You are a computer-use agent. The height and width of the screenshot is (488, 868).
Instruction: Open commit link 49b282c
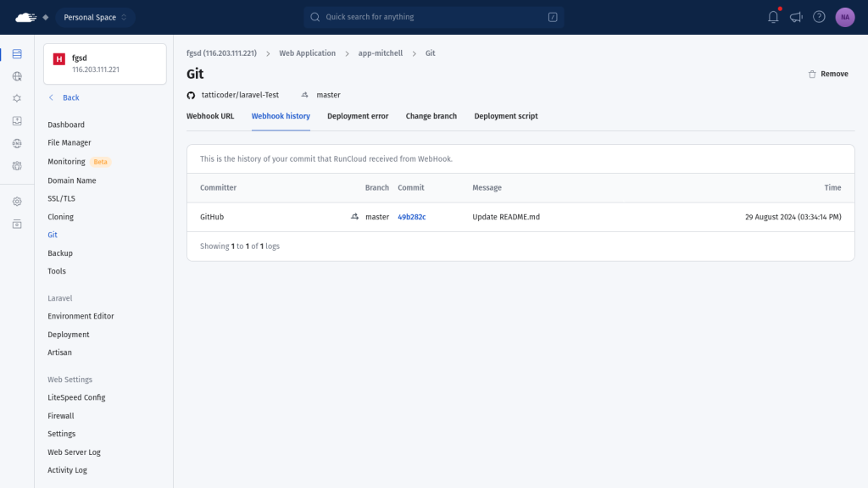pyautogui.click(x=412, y=217)
